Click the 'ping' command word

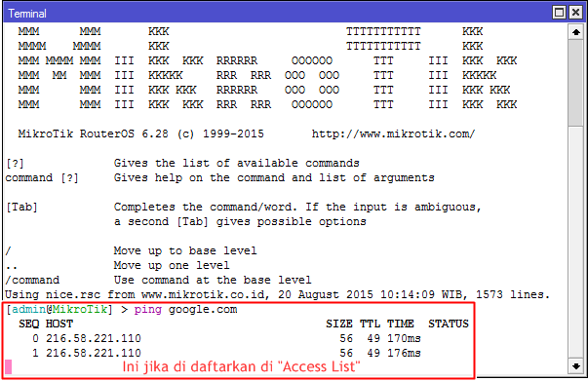pyautogui.click(x=148, y=310)
